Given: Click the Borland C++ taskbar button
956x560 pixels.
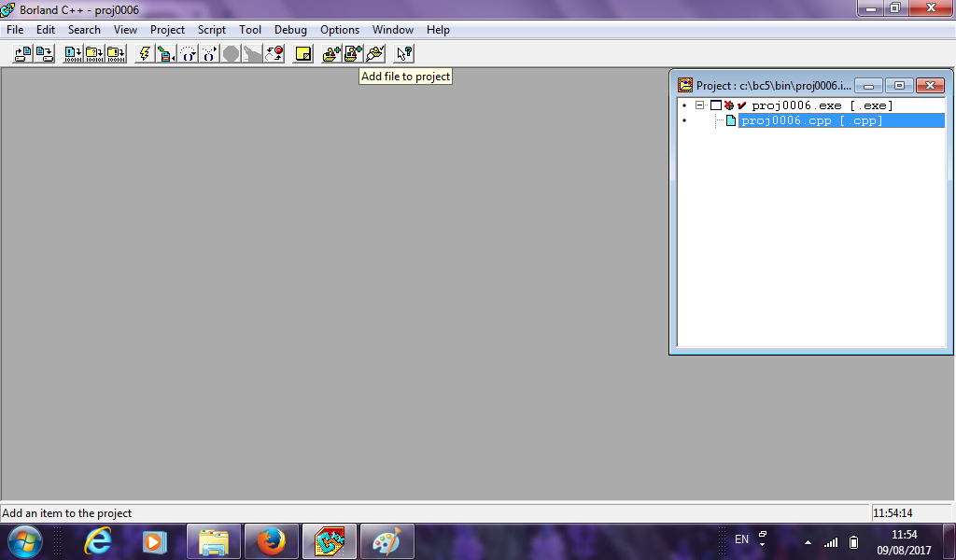Looking at the screenshot, I should [330, 541].
